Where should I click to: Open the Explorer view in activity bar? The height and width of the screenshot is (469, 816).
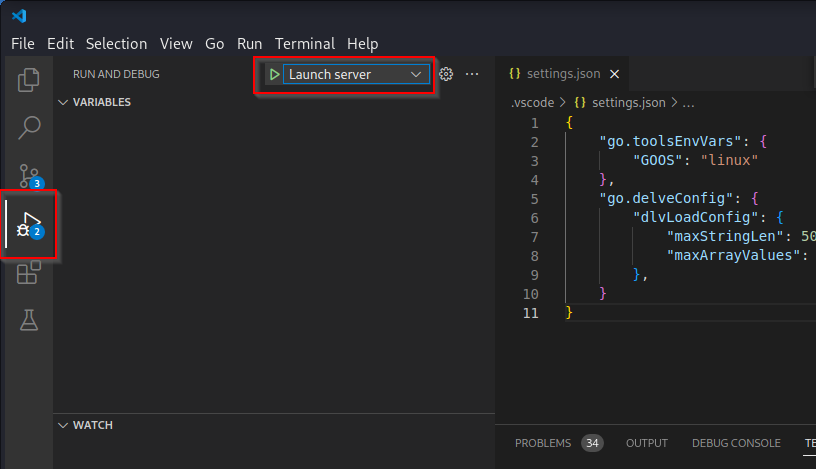tap(29, 78)
